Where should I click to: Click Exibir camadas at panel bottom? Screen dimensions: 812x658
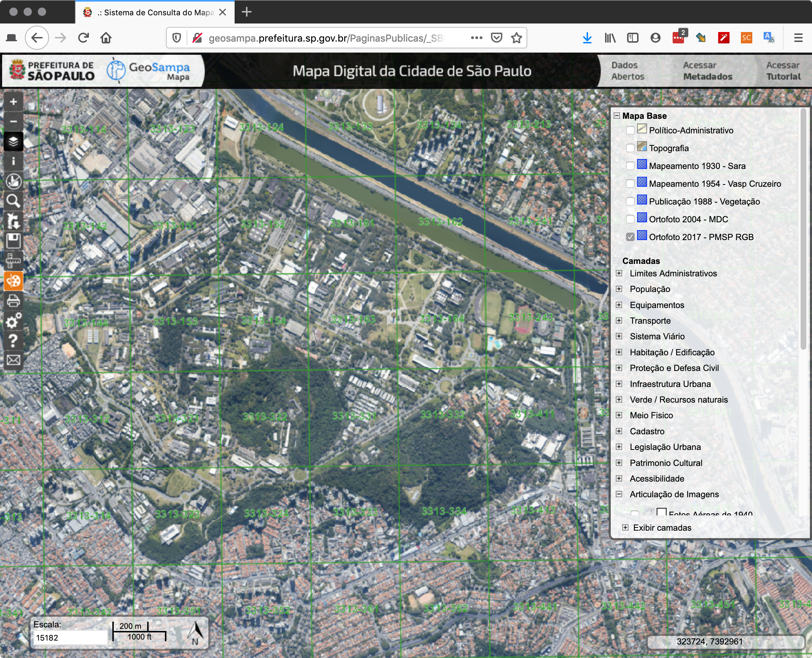click(x=661, y=528)
